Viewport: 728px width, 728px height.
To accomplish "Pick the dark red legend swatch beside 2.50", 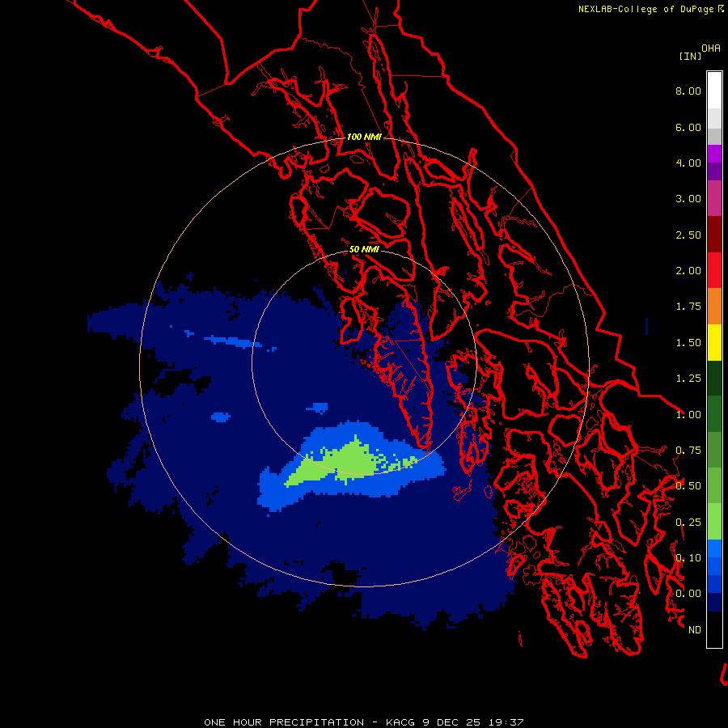I will click(x=714, y=235).
